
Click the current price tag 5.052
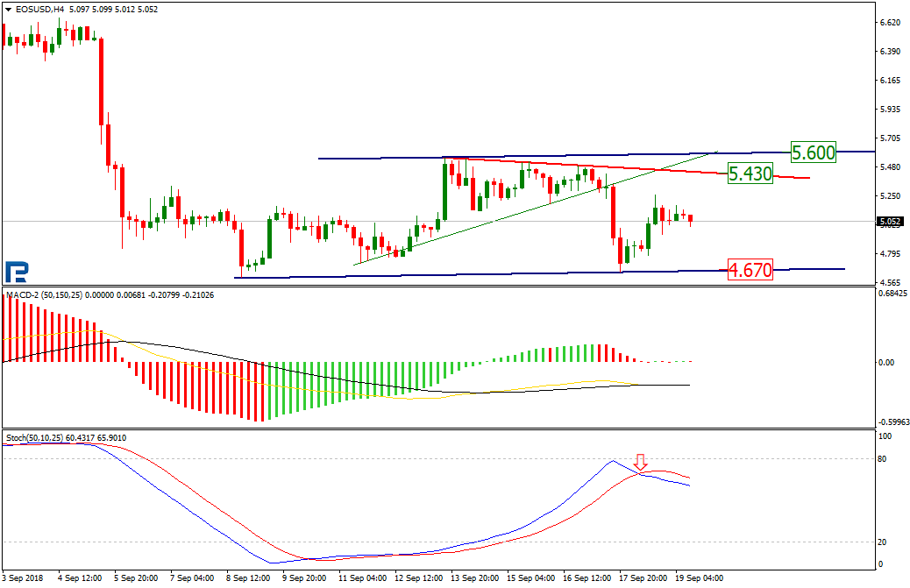click(887, 222)
